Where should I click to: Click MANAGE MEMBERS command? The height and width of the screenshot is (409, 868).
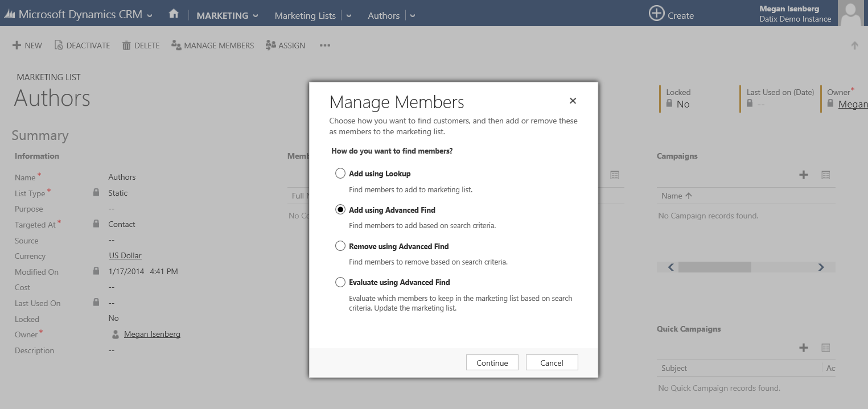pos(212,46)
